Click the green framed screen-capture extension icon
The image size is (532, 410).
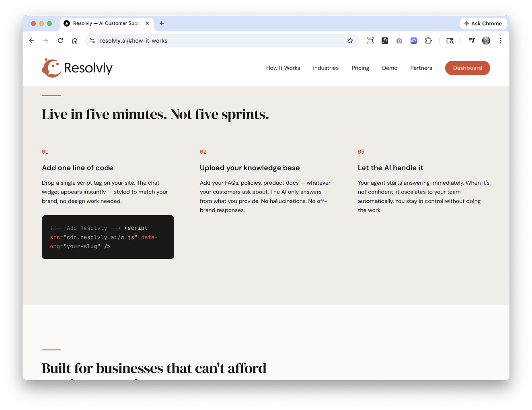tap(370, 41)
